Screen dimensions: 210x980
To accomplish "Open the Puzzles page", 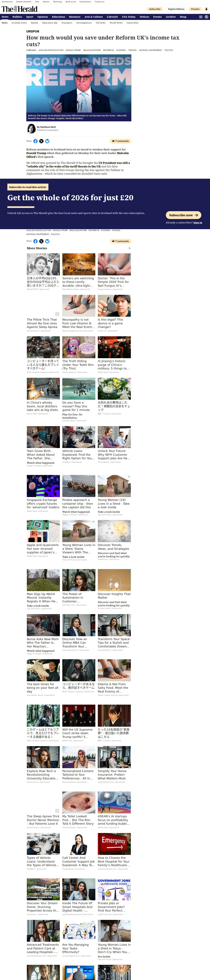I will [x=195, y=9].
